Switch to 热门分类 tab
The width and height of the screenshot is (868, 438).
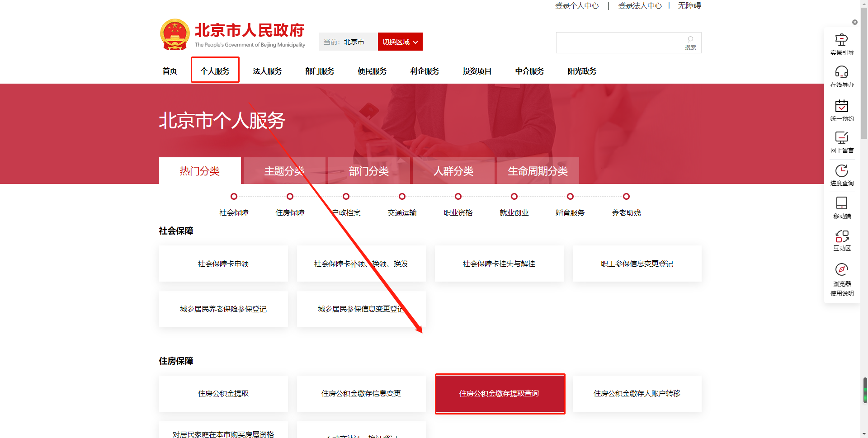point(200,171)
